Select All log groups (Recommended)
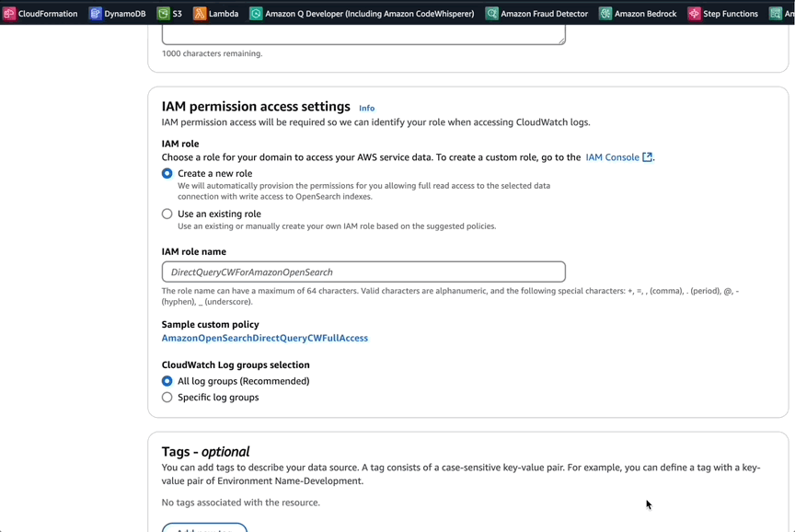 coord(167,381)
